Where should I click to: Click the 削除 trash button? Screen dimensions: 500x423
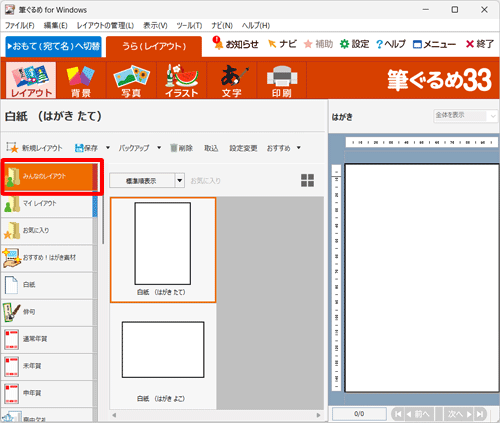[182, 148]
